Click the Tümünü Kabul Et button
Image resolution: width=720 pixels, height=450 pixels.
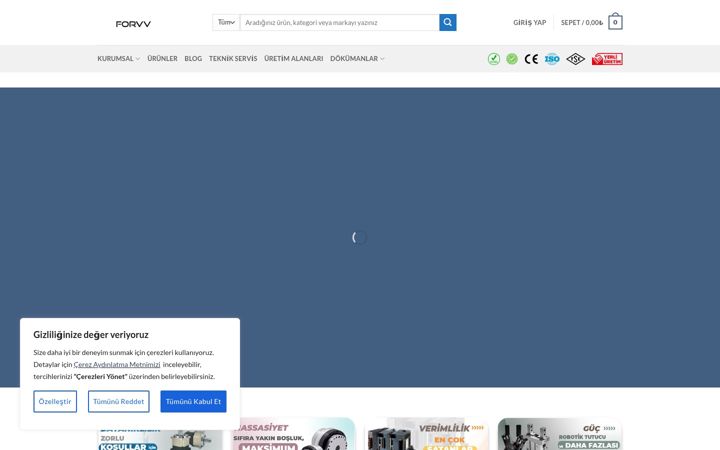193,401
